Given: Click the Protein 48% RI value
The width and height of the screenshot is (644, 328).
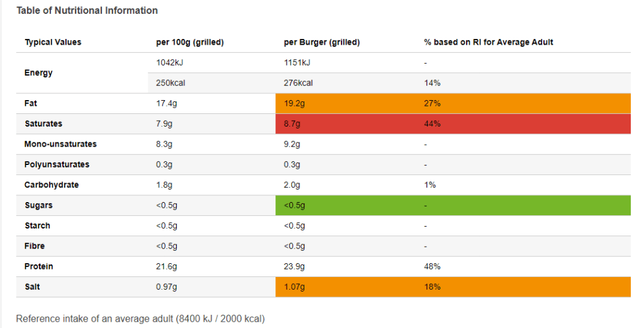Looking at the screenshot, I should click(433, 267).
